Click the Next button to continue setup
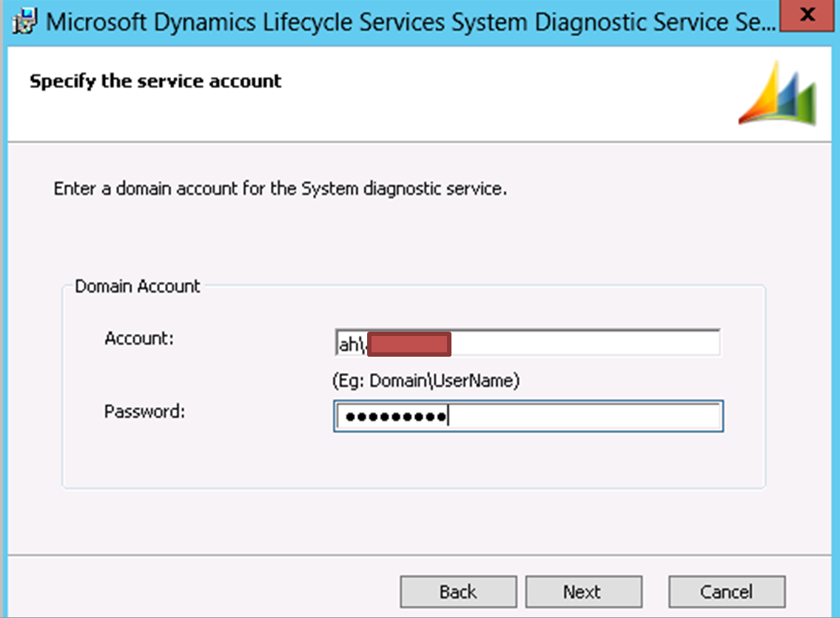This screenshot has width=840, height=618. pos(583,591)
